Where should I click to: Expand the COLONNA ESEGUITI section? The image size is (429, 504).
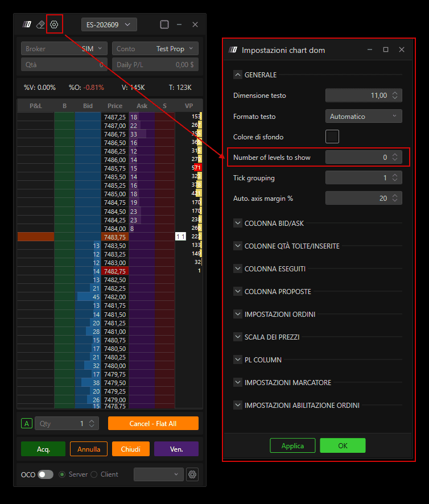tap(237, 268)
